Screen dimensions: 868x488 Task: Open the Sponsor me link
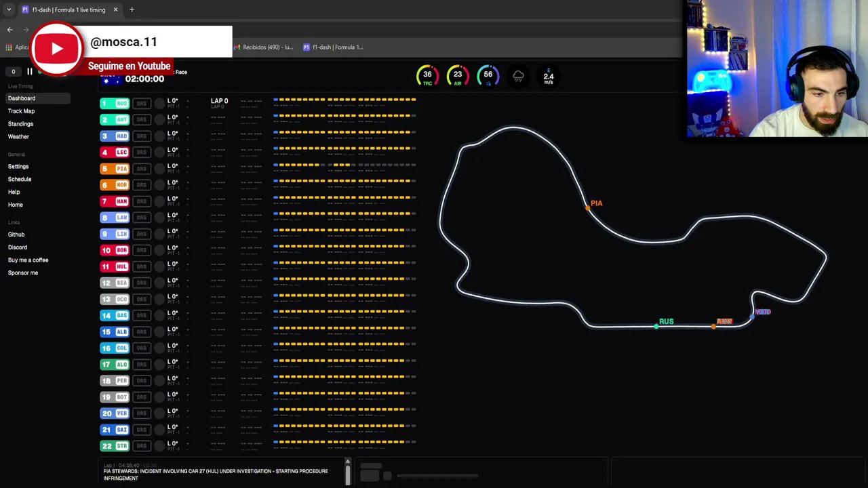23,273
